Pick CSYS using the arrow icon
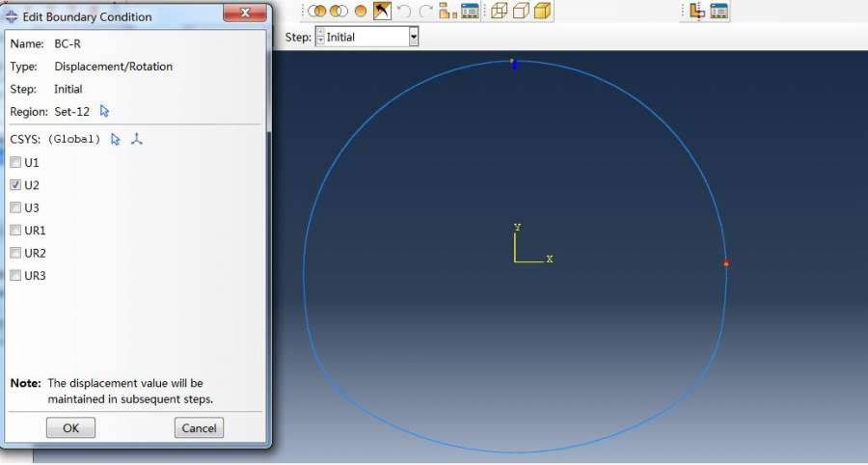 [115, 139]
